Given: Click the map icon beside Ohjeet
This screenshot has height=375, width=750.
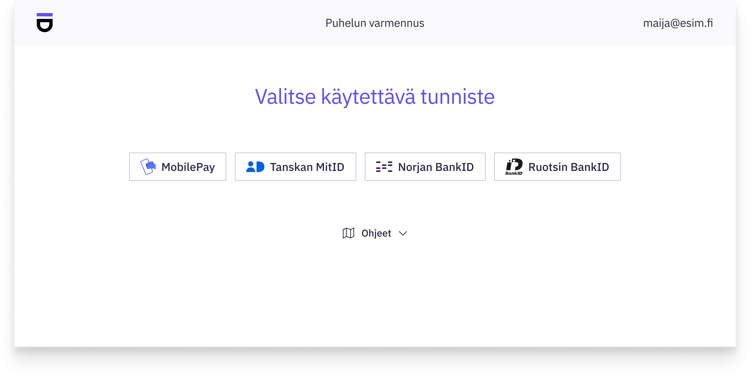Looking at the screenshot, I should pos(348,233).
